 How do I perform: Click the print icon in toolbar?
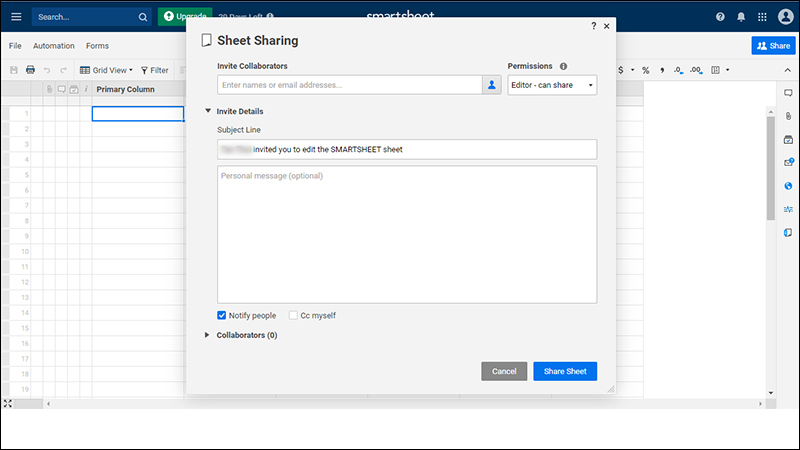click(x=31, y=70)
